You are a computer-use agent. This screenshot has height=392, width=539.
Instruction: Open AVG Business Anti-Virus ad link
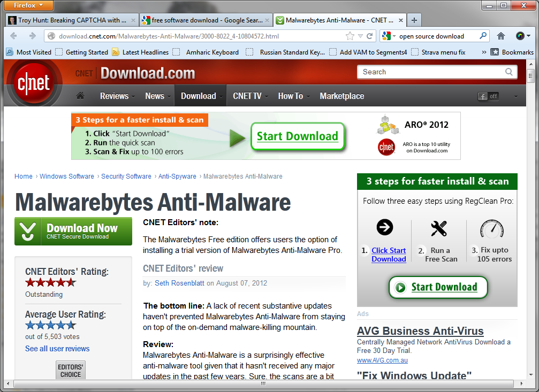coord(420,331)
